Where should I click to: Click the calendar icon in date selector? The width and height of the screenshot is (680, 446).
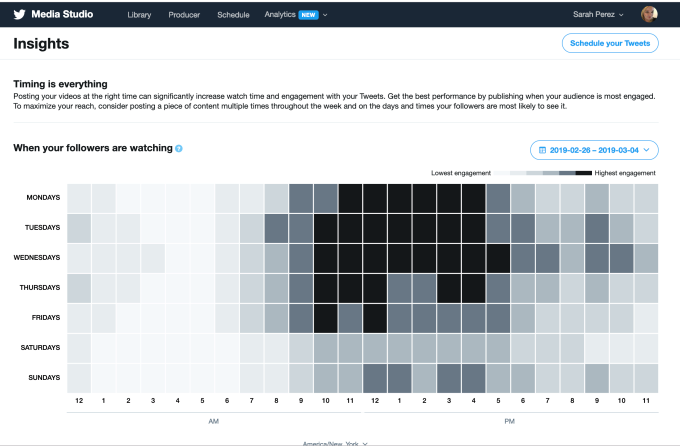(x=542, y=150)
